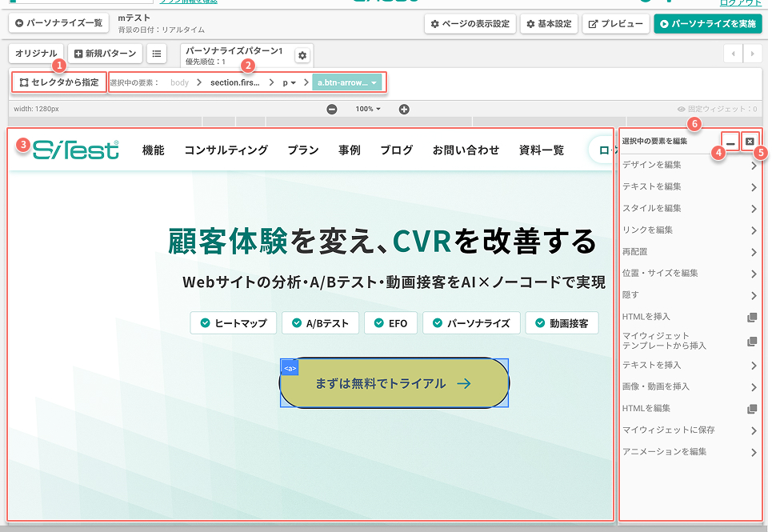Click 資料一覧 in the preview navigation

point(542,150)
